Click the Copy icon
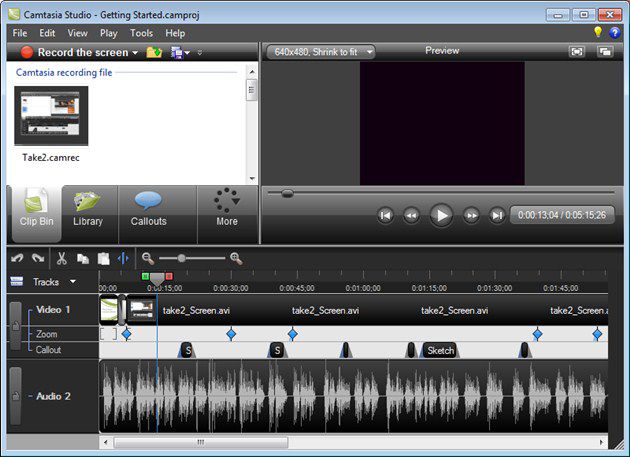630x457 pixels. pos(83,259)
